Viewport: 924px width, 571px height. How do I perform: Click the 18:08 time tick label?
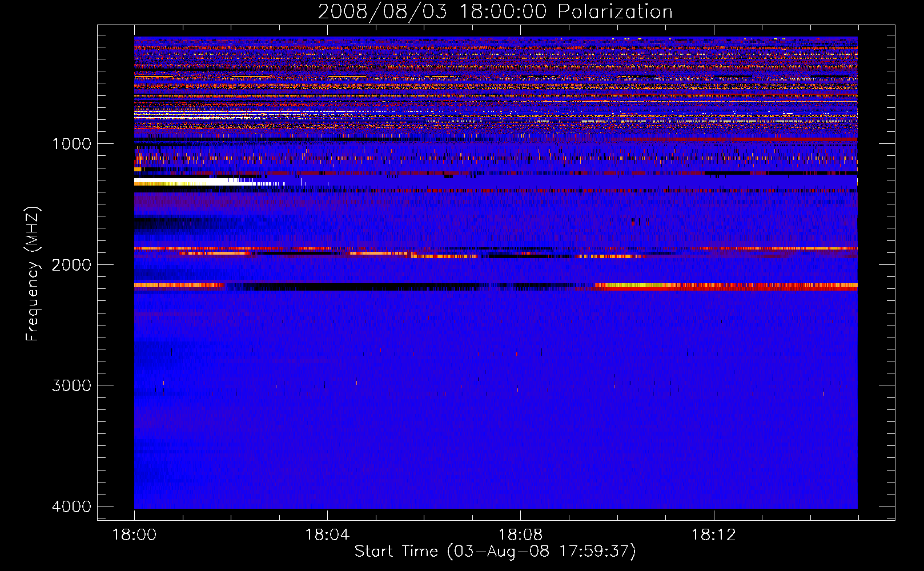pyautogui.click(x=520, y=535)
